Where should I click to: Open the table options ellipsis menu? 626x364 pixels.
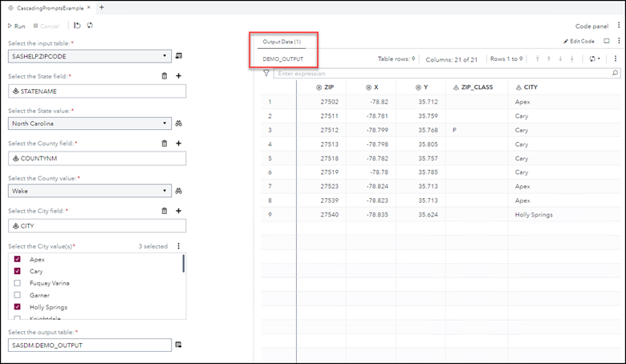pos(616,59)
